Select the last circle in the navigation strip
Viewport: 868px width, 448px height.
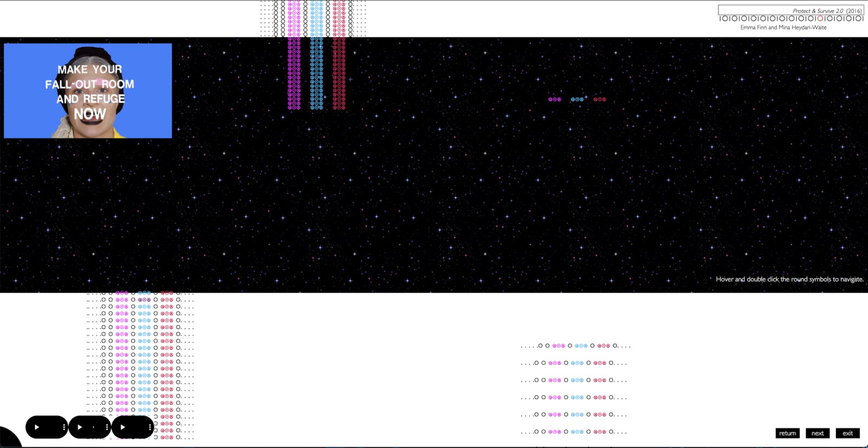pyautogui.click(x=858, y=18)
